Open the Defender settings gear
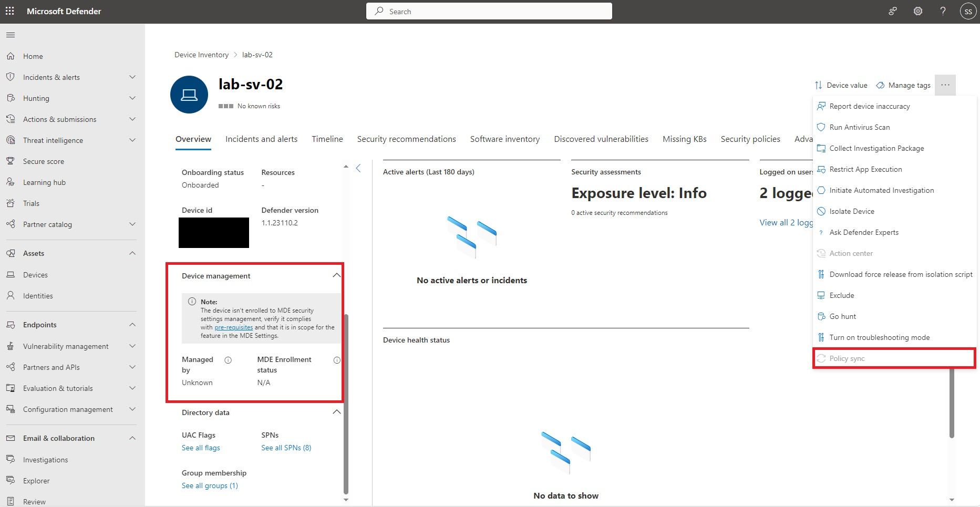The height and width of the screenshot is (507, 980). [917, 11]
